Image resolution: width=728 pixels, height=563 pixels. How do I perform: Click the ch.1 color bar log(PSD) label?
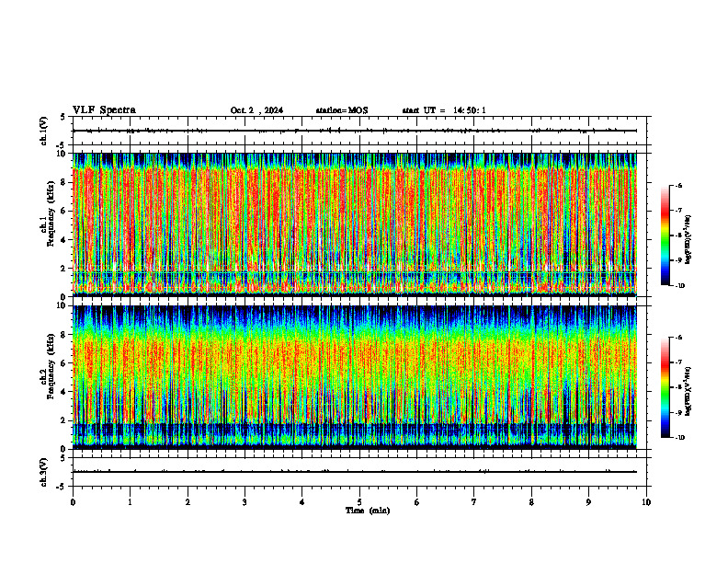click(x=688, y=239)
